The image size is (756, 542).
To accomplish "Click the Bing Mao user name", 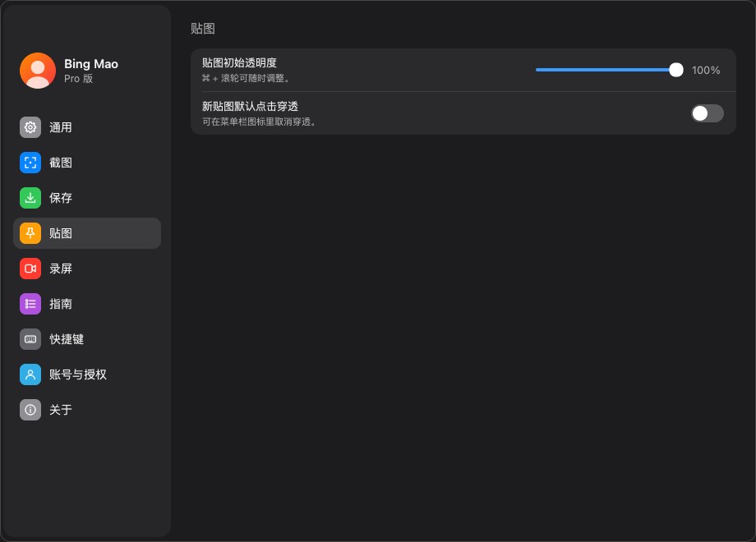I will click(x=91, y=63).
